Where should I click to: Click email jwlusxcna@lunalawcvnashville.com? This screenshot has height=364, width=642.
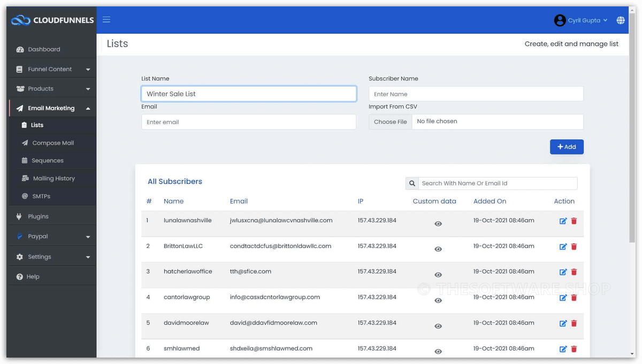[x=281, y=220]
